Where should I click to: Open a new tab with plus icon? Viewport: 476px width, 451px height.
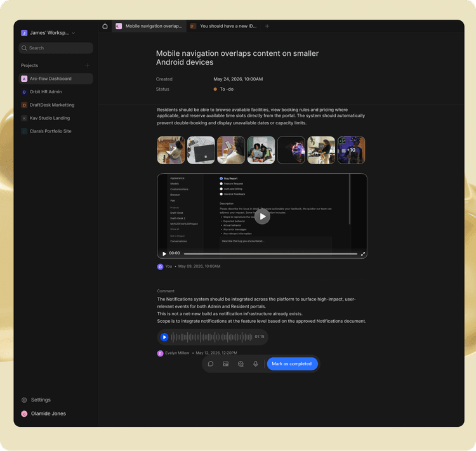[x=267, y=26]
